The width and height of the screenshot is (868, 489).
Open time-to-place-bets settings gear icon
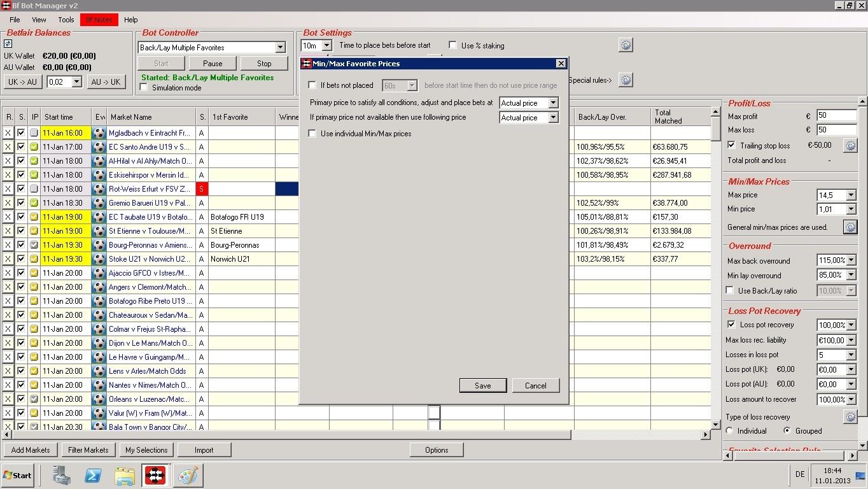click(x=626, y=45)
